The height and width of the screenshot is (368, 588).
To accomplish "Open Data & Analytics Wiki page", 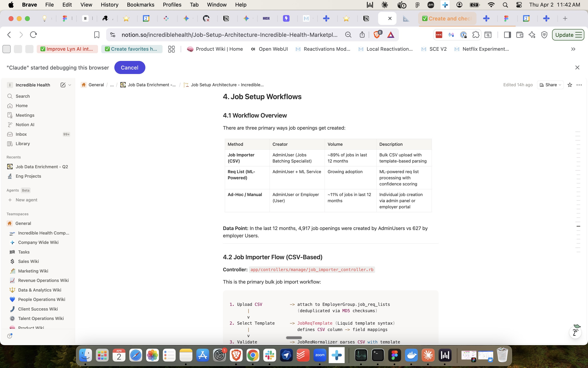I will (x=38, y=290).
